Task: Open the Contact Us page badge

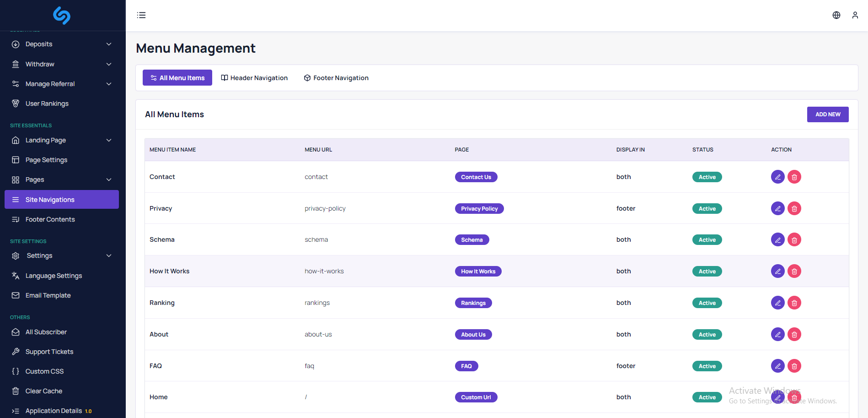Action: 476,177
